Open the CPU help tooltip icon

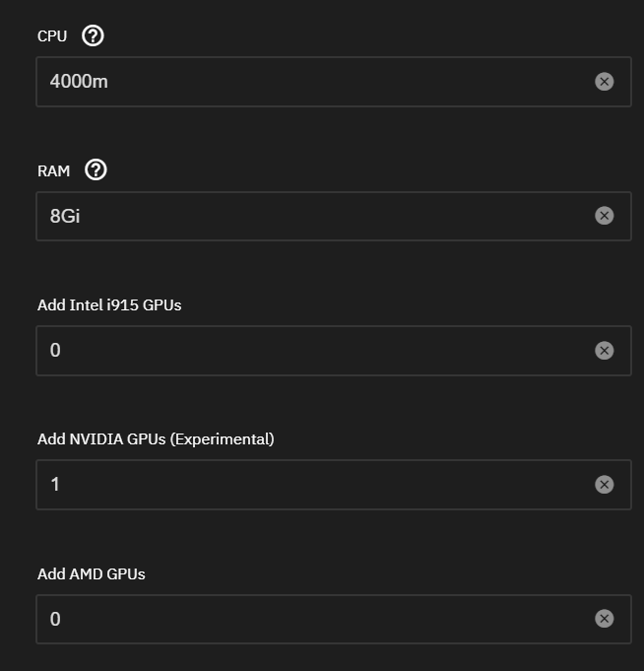(93, 36)
